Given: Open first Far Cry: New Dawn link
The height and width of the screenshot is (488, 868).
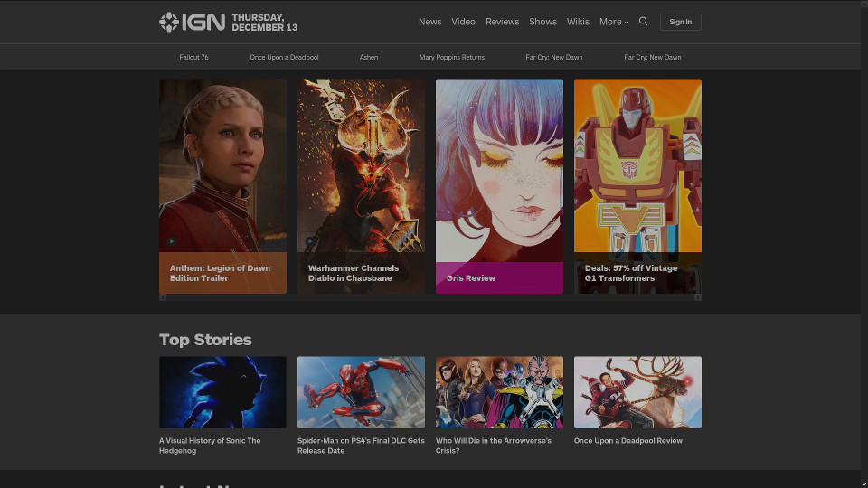Looking at the screenshot, I should (554, 57).
